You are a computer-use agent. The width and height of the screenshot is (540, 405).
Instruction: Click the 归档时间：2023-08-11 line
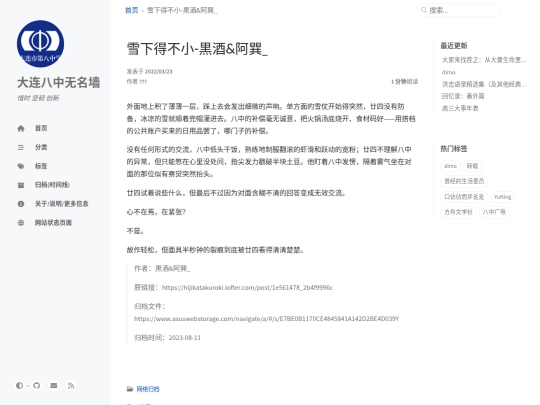[x=167, y=338]
